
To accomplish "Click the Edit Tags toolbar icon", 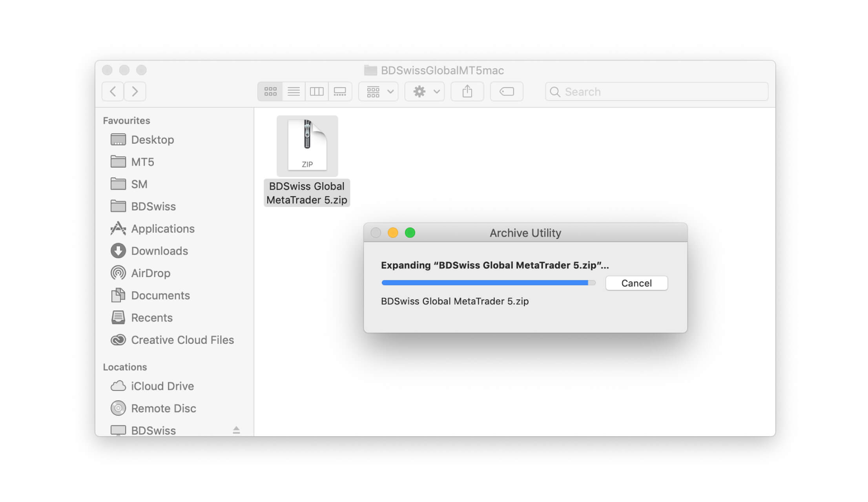I will (506, 91).
